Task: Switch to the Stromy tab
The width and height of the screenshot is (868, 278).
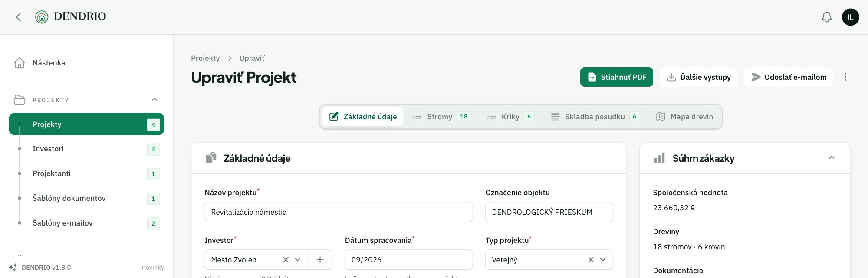Action: [441, 117]
